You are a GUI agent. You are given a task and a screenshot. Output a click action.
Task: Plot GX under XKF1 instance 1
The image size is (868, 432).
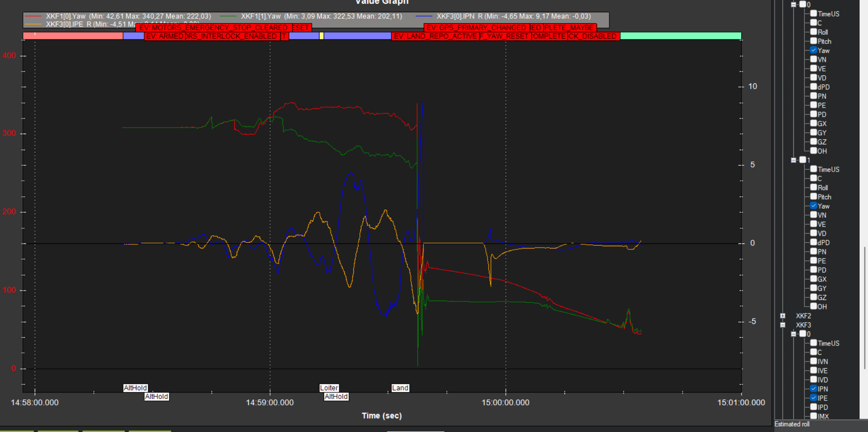coord(814,279)
